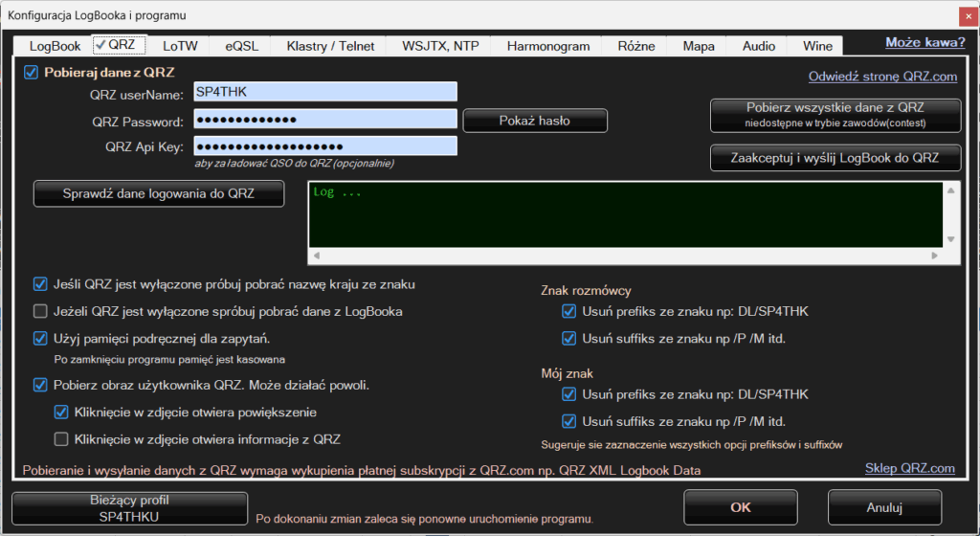Go to the Harmonogram tab
Screen dimensions: 980x536
[547, 45]
